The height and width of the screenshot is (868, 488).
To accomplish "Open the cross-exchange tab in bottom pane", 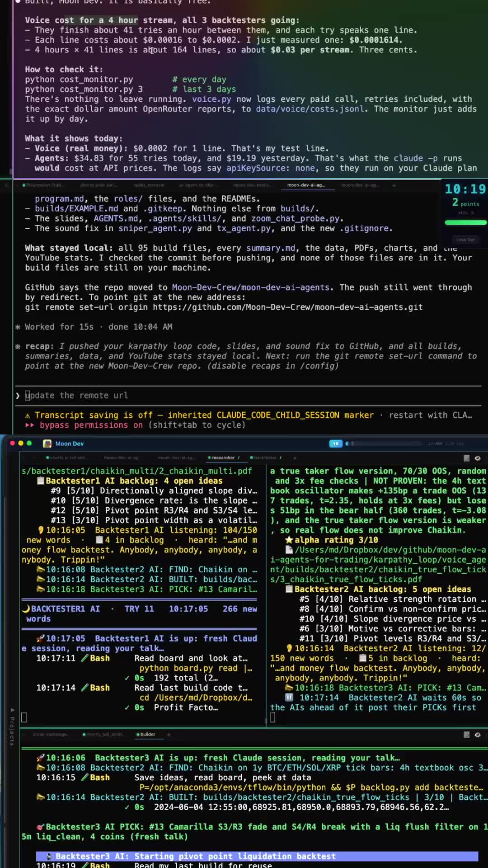I will coord(50,735).
